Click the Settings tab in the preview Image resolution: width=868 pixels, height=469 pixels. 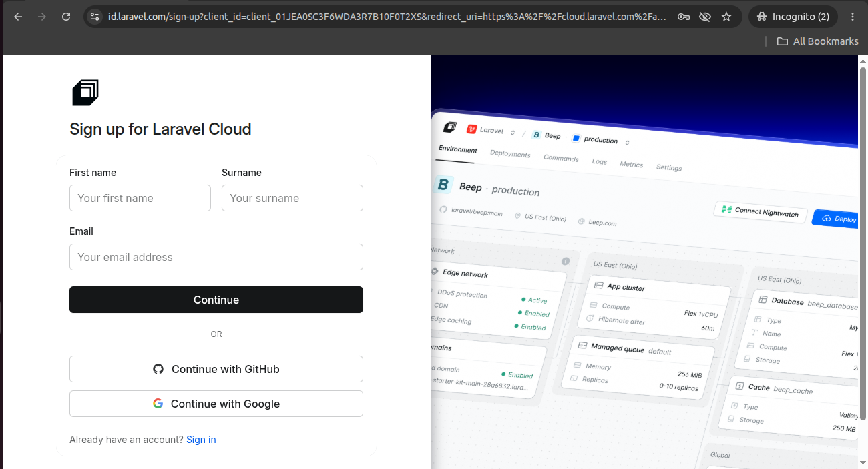tap(669, 167)
